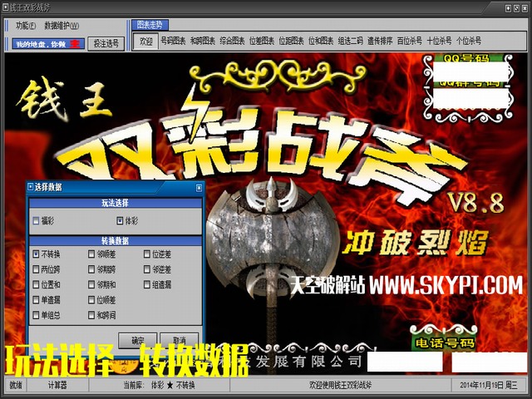The width and height of the screenshot is (532, 399).
Task: Close the 选择数据 dialog
Action: pyautogui.click(x=199, y=189)
